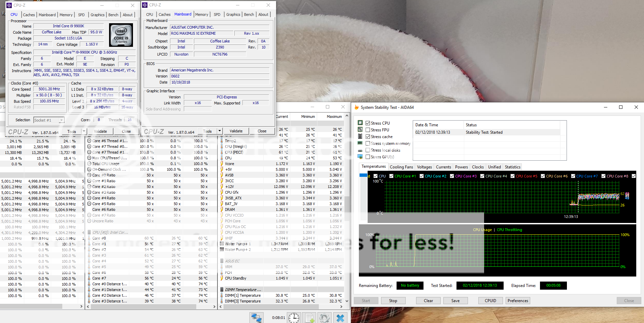Open Tools dropdown arrow in left CPU-Z window

tap(84, 131)
